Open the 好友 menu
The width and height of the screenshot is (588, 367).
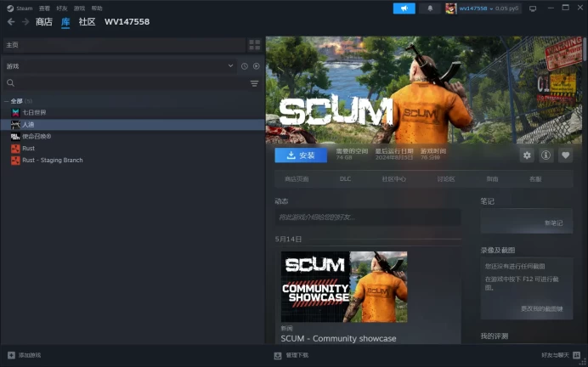(x=62, y=8)
